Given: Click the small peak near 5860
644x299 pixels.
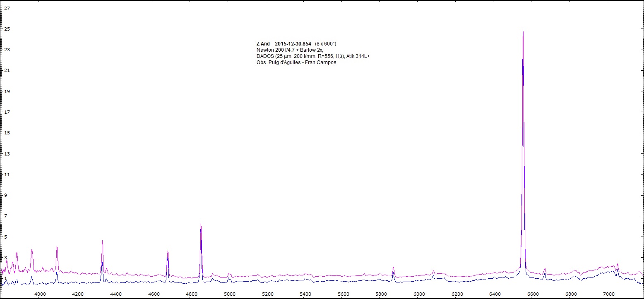Looking at the screenshot, I should (393, 268).
